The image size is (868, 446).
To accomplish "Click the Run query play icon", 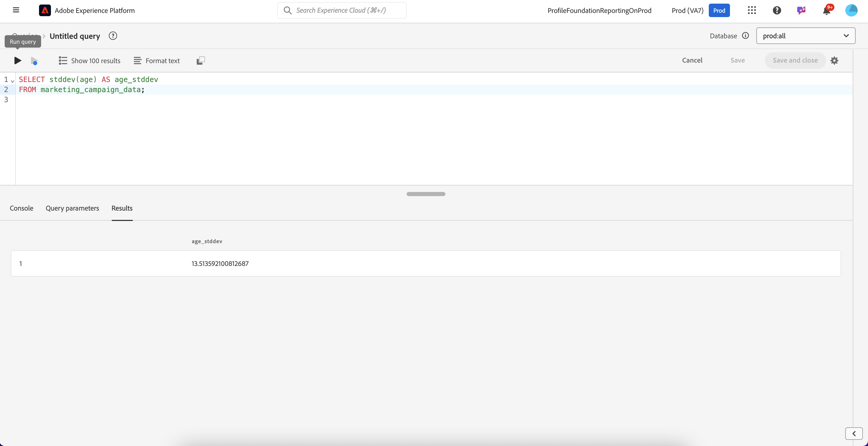I will (18, 61).
